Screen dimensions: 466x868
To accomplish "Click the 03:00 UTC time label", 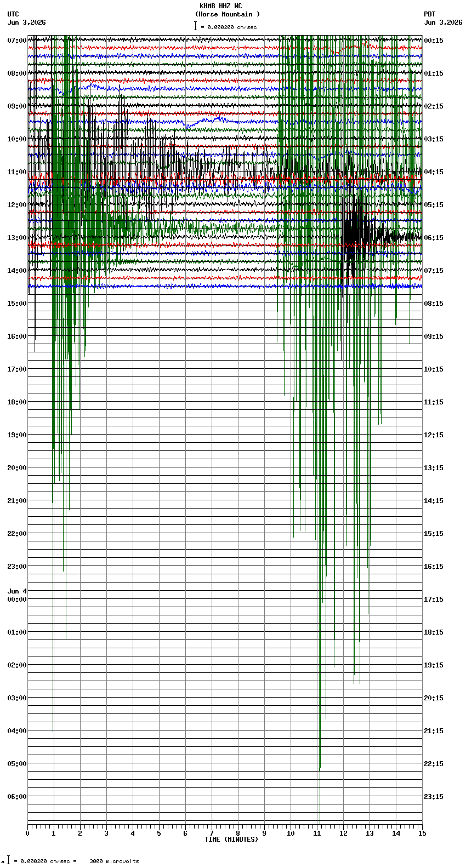I will [17, 698].
